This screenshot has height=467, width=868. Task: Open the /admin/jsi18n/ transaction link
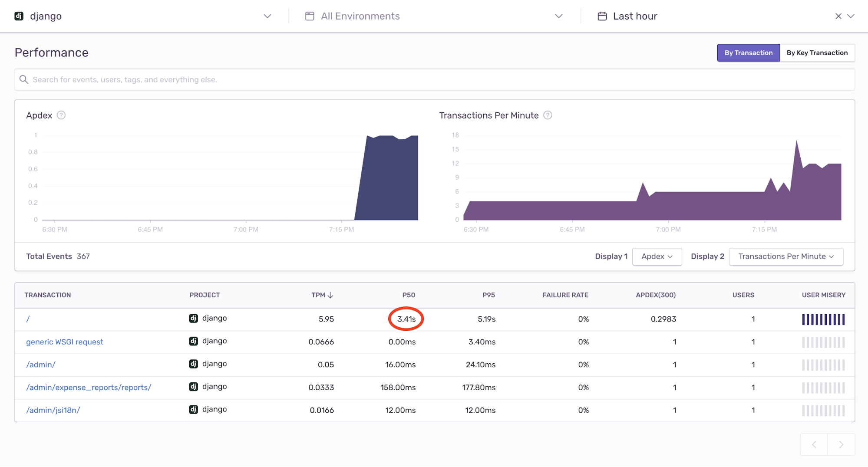[53, 410]
